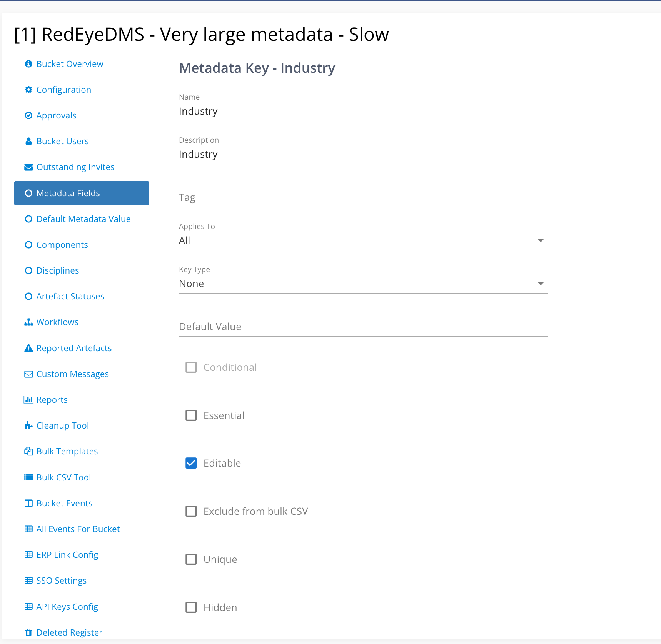
Task: Click the Custom Messages outlined envelope icon
Action: 28,374
